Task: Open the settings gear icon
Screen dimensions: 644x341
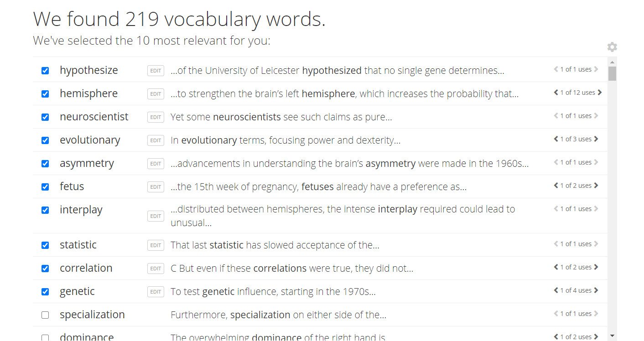Action: [612, 46]
